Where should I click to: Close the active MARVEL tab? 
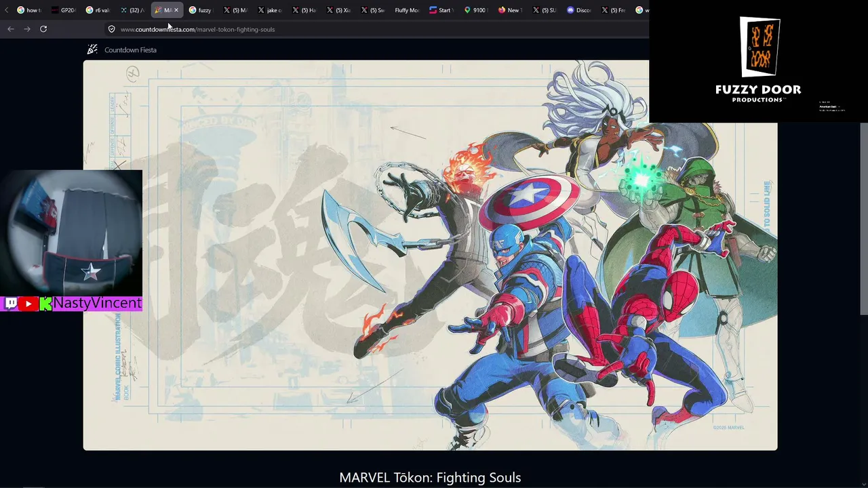pyautogui.click(x=176, y=10)
